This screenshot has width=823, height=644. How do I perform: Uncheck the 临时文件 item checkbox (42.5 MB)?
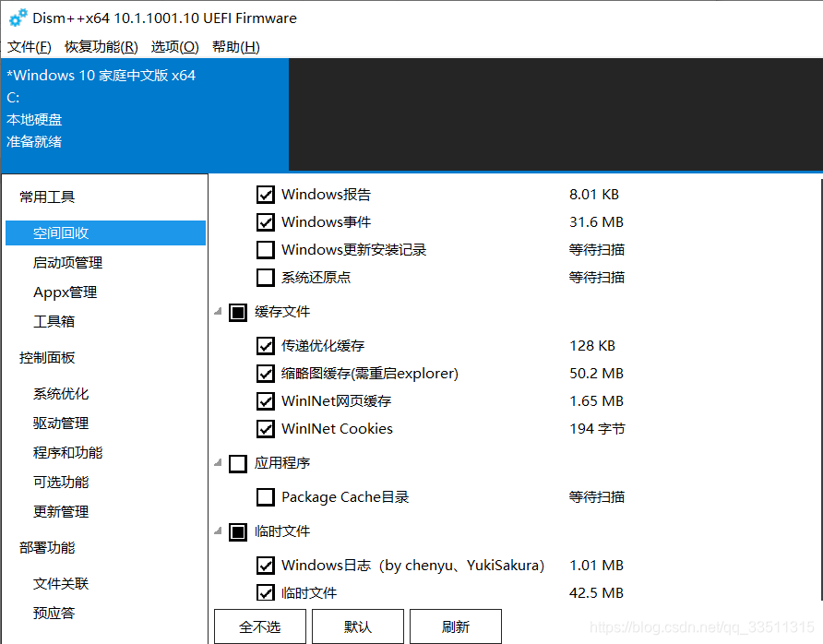266,593
